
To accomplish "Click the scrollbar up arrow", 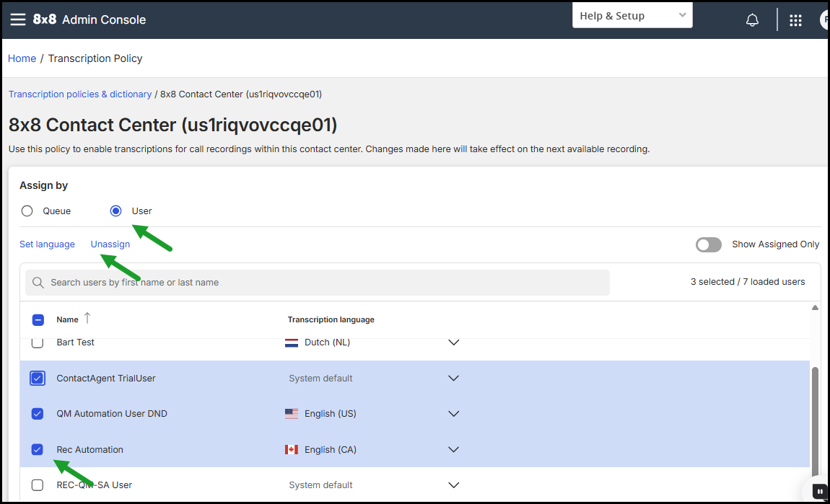I will pyautogui.click(x=815, y=308).
